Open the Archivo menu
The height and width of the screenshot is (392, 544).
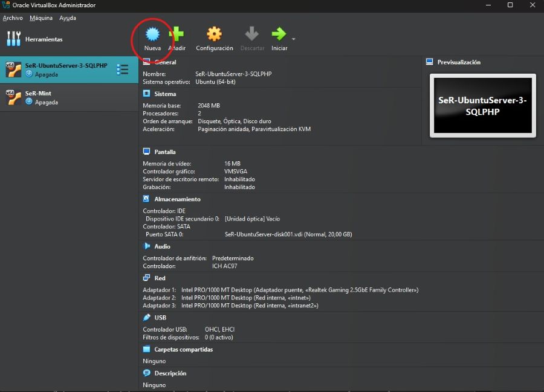[13, 18]
